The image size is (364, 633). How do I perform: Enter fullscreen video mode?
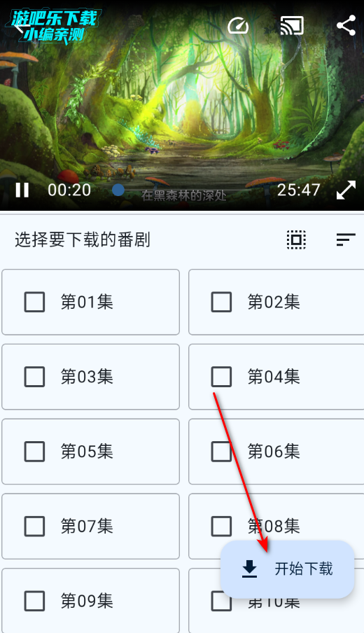coord(346,190)
